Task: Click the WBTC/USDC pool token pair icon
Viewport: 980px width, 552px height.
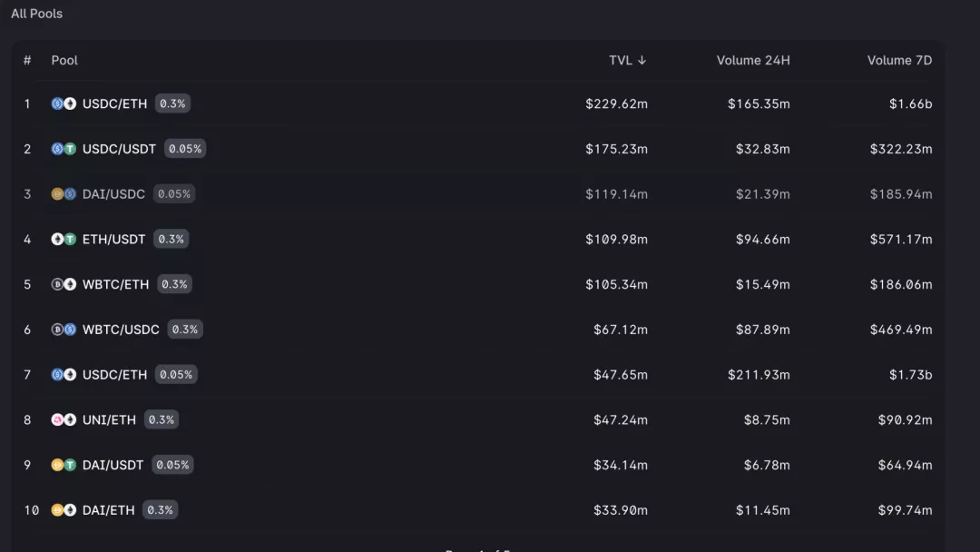Action: (64, 330)
